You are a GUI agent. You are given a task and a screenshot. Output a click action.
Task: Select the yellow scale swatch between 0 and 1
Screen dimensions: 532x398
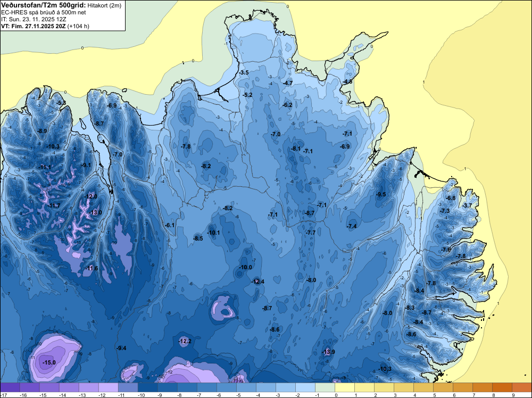tap(345, 387)
